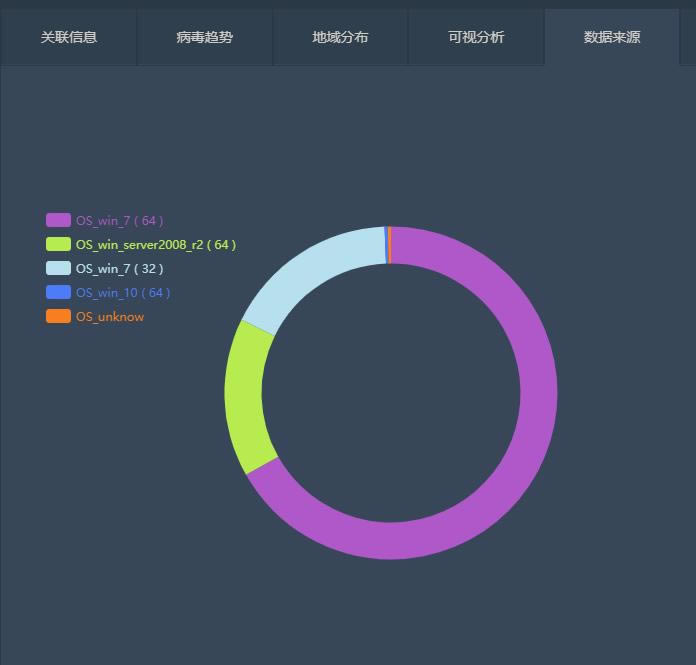Toggle the green OS_win_server2008_r2 legend icon
Image resolution: width=696 pixels, height=665 pixels.
(x=58, y=244)
